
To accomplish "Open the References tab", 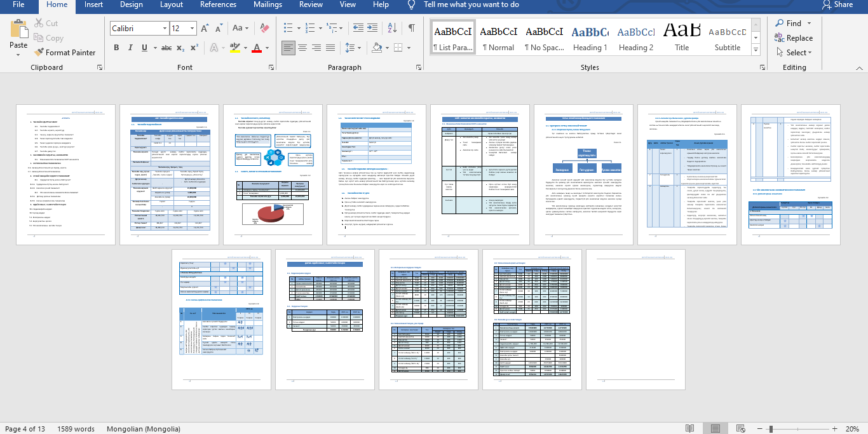I will [218, 4].
